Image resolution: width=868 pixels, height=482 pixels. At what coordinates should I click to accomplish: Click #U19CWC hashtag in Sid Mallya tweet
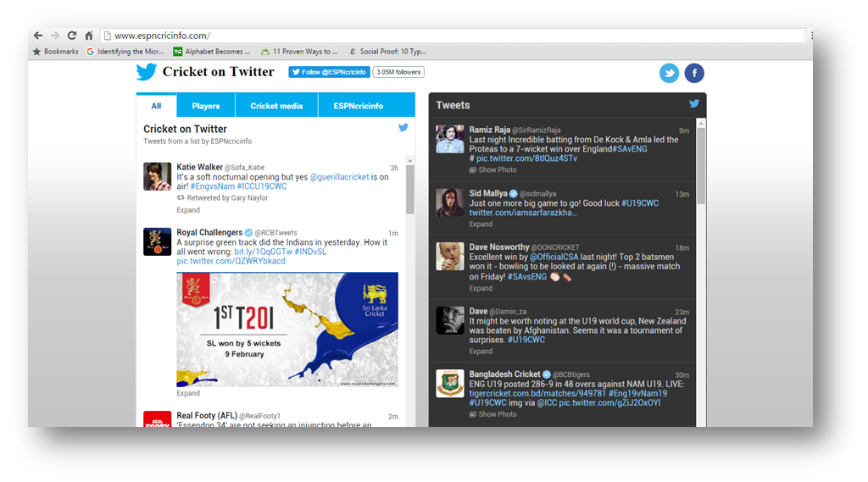[640, 203]
